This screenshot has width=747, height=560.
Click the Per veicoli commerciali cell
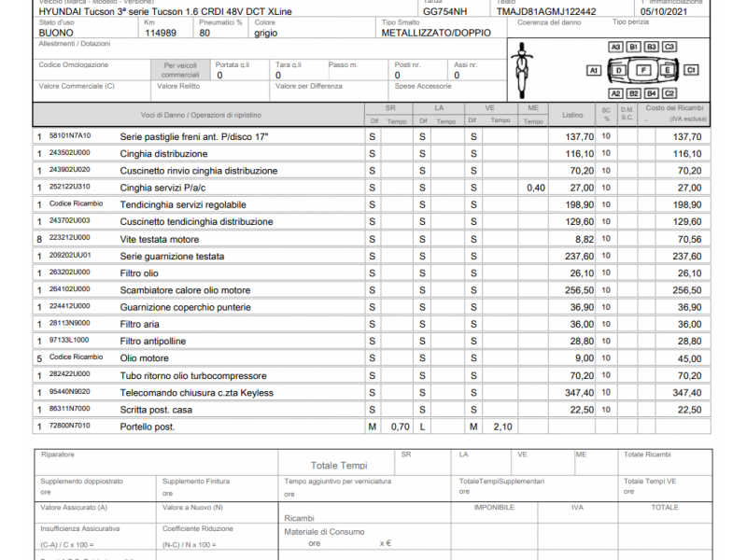click(x=180, y=70)
